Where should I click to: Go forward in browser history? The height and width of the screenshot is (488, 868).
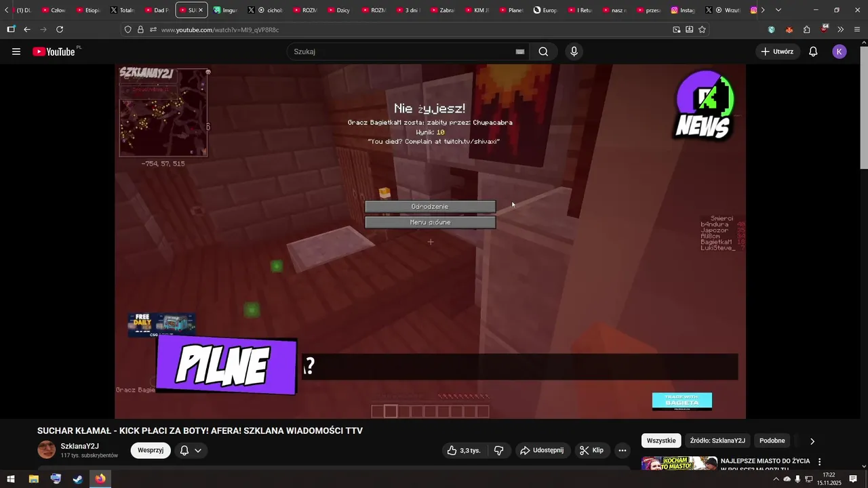pos(43,29)
